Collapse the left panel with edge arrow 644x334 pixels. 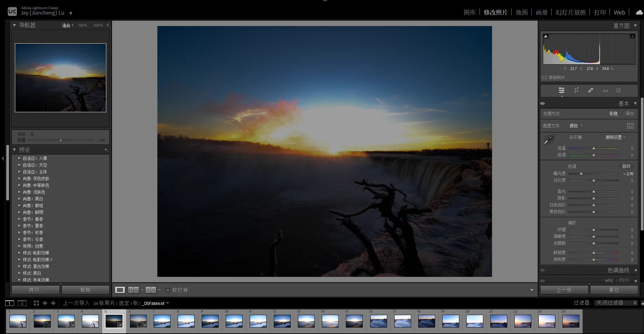click(x=2, y=158)
